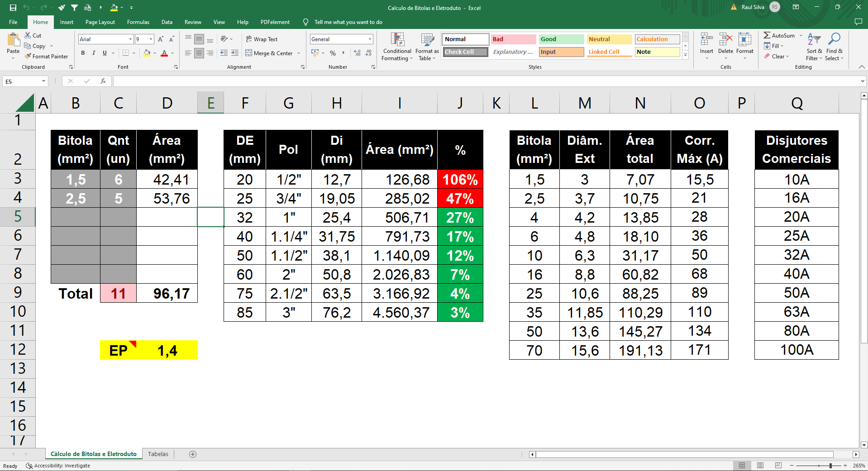Click the AutoSum sigma icon
This screenshot has height=471, width=868.
click(767, 35)
